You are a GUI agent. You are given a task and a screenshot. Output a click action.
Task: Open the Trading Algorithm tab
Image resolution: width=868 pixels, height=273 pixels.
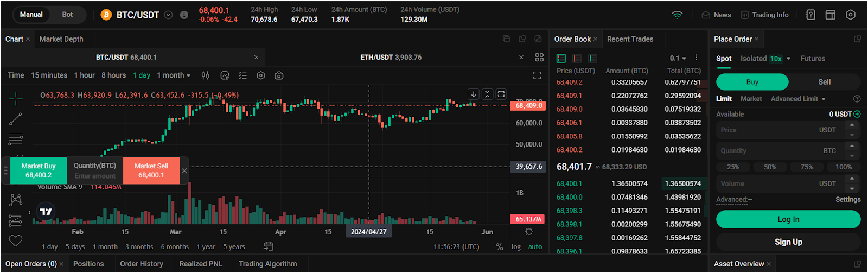pyautogui.click(x=268, y=264)
